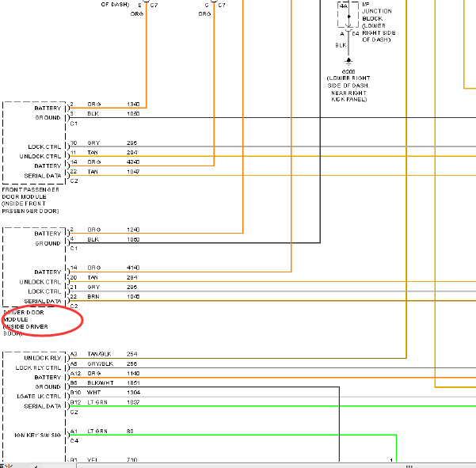Viewport: 476px width, 468px height.
Task: Click circuit number 1340
Action: [133, 104]
